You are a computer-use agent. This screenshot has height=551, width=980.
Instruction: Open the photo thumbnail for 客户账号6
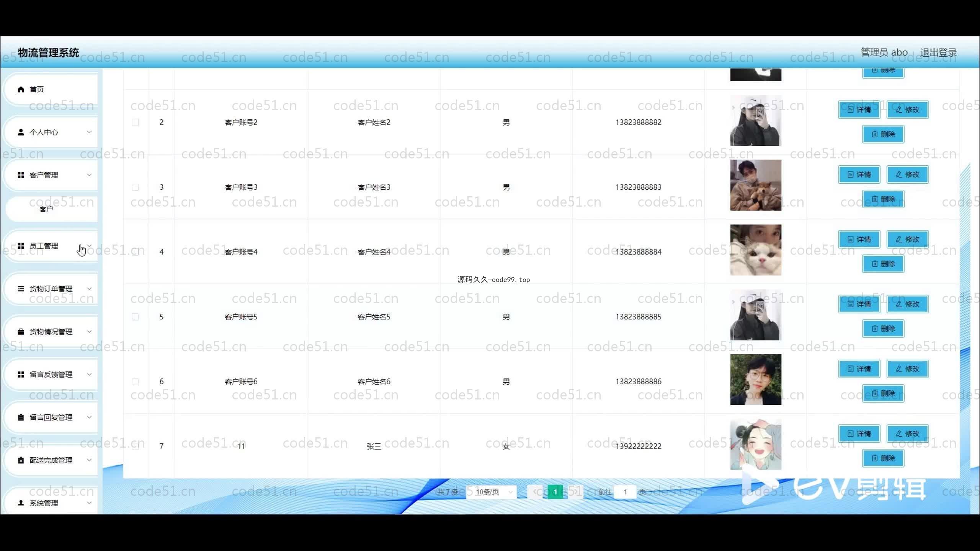click(x=756, y=380)
